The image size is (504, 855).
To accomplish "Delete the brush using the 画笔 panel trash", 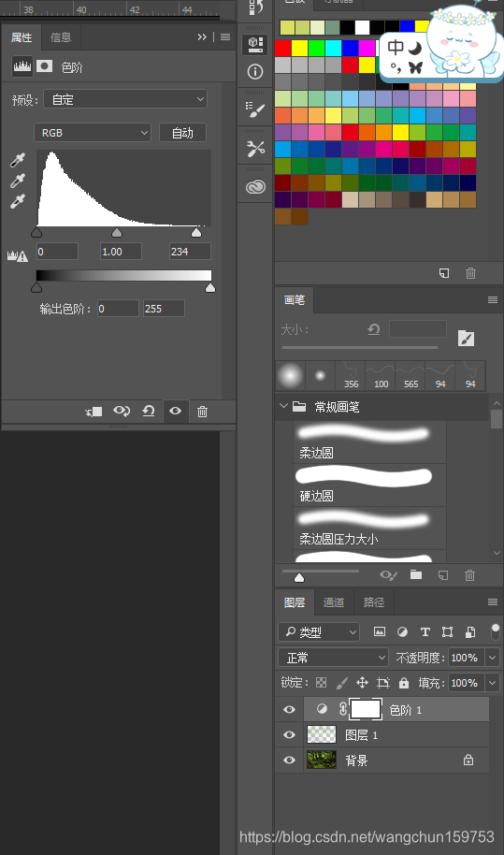I will coord(469,574).
